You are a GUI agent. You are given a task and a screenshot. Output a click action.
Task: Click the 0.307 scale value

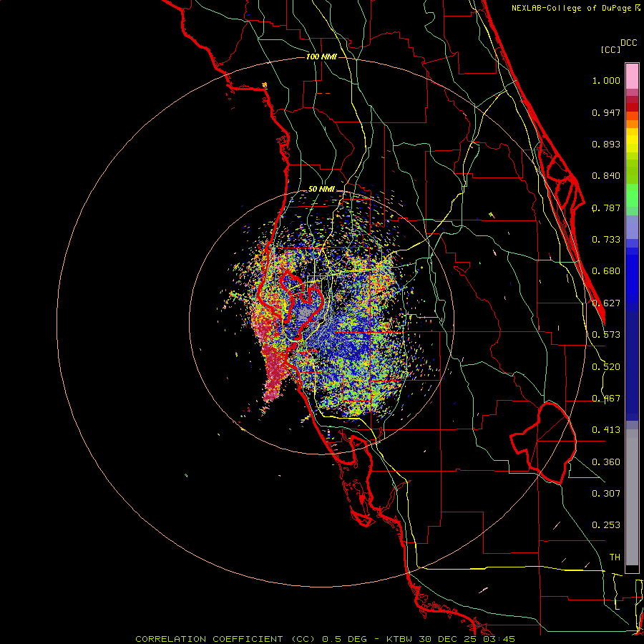606,494
